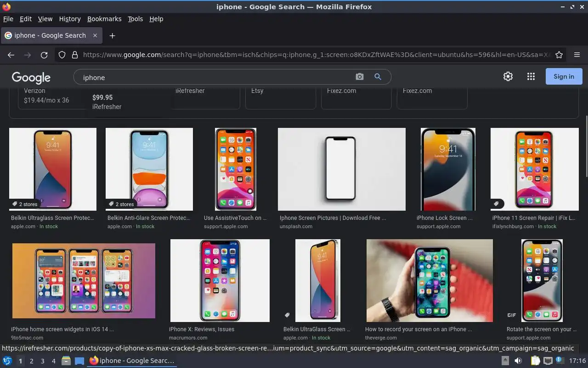Click the Verizon $19.44/mo shopping card
The image size is (588, 368).
[53, 99]
